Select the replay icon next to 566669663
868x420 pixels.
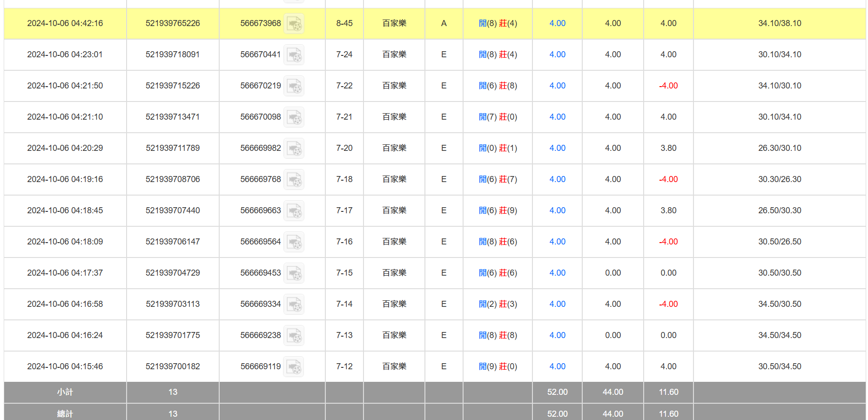294,211
